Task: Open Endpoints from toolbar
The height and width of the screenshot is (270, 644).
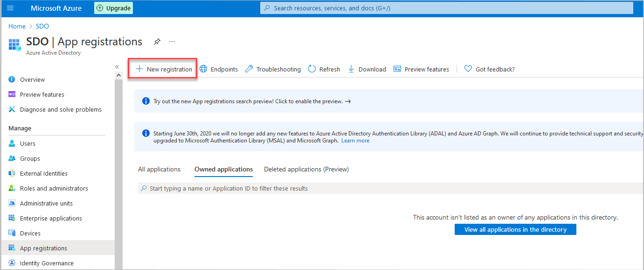Action: 219,69
